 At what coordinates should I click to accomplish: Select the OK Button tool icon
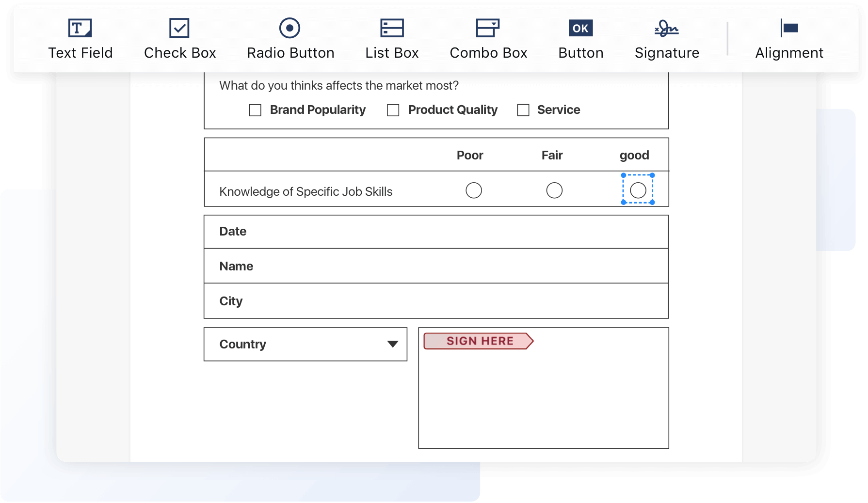pyautogui.click(x=580, y=28)
